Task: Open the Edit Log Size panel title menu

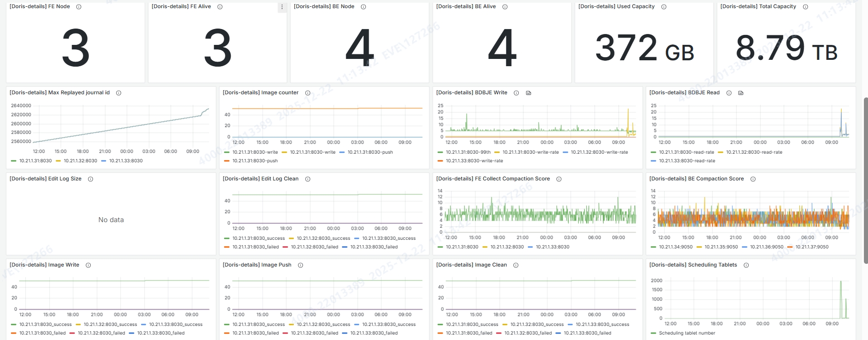Action: pyautogui.click(x=45, y=179)
